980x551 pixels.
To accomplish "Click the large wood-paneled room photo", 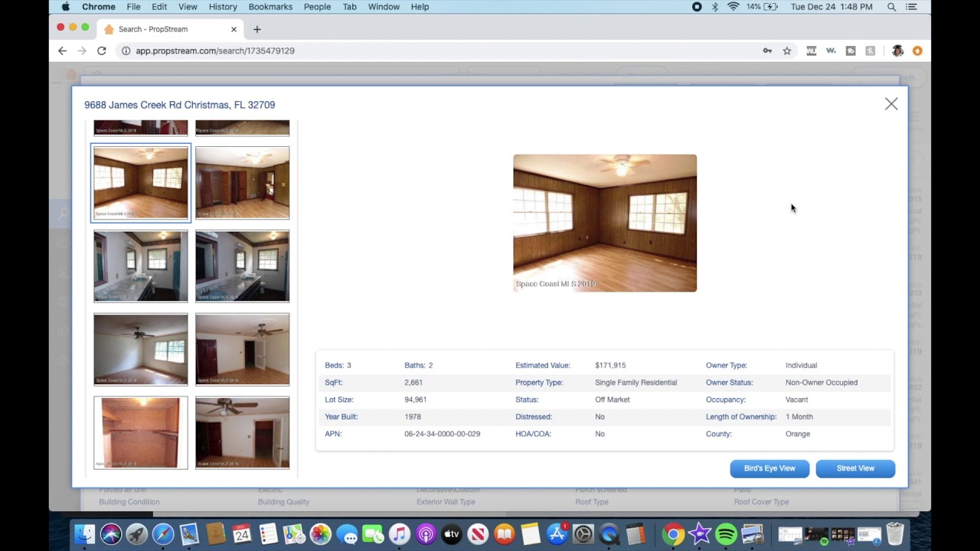I will (605, 223).
